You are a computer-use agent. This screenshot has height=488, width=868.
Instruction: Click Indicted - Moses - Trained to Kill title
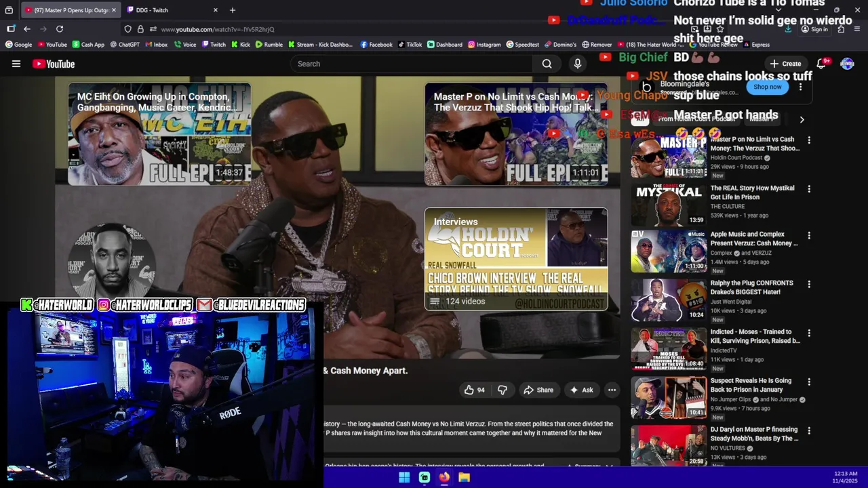coord(755,336)
